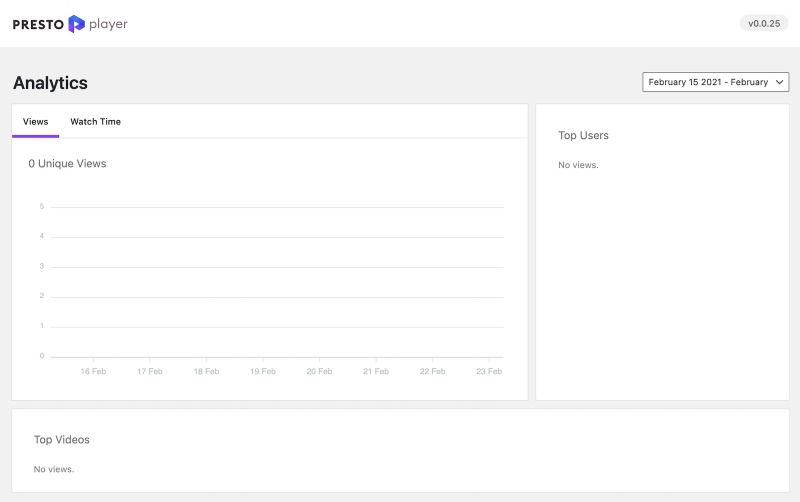Select the 18 Feb chart axis marker
The image size is (800, 502).
pos(206,371)
